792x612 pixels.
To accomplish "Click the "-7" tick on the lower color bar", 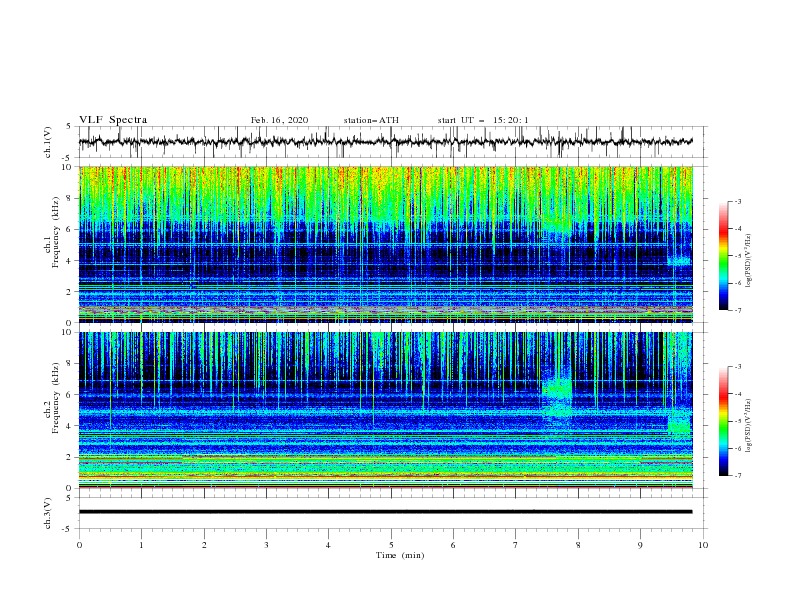I will [737, 476].
